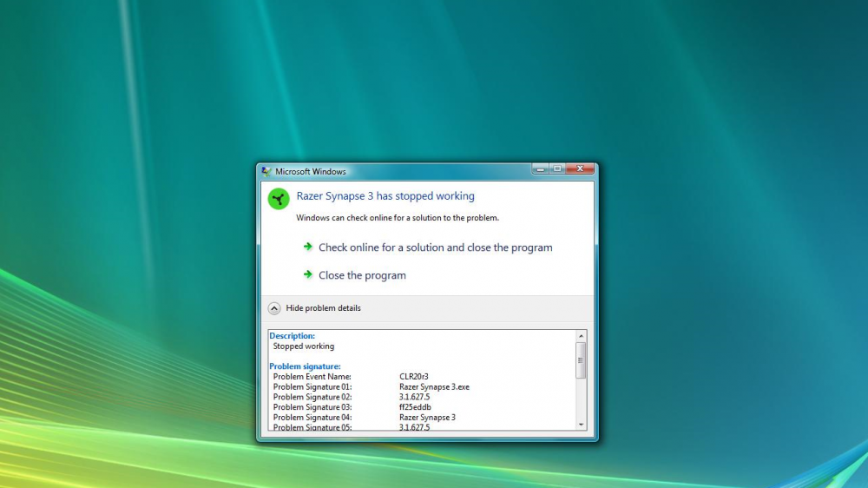The image size is (868, 488).
Task: Click the CLR20r3 event name value
Action: [414, 377]
